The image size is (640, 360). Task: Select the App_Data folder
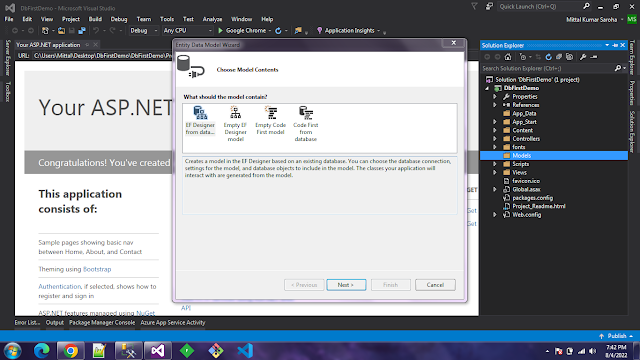point(524,113)
